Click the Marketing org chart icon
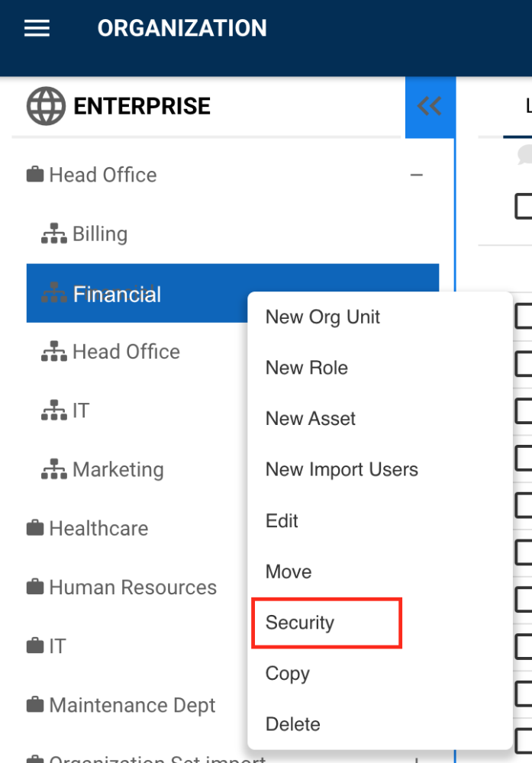 (54, 470)
